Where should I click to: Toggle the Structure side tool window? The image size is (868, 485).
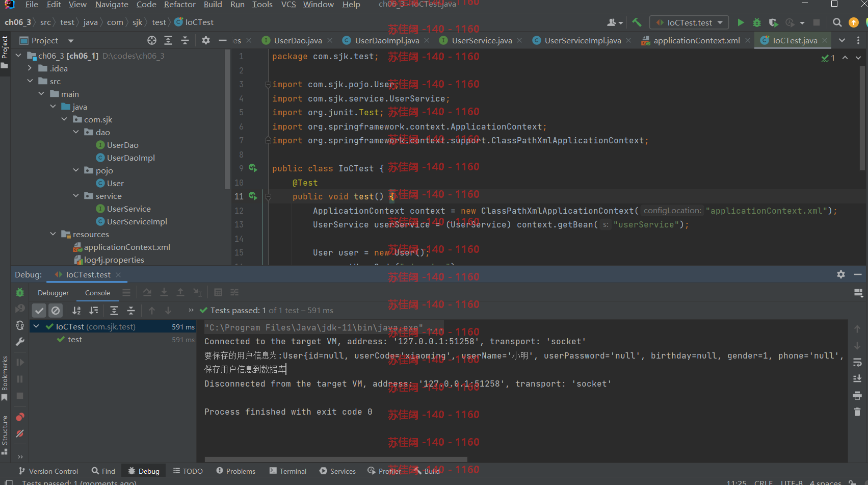(x=5, y=435)
